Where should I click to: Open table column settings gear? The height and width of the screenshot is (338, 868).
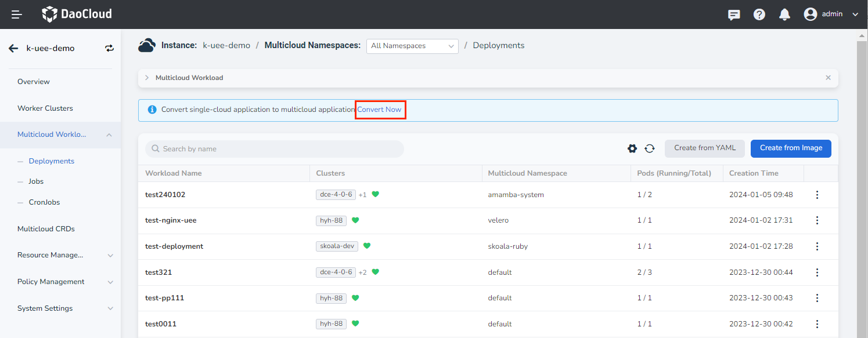coord(632,148)
